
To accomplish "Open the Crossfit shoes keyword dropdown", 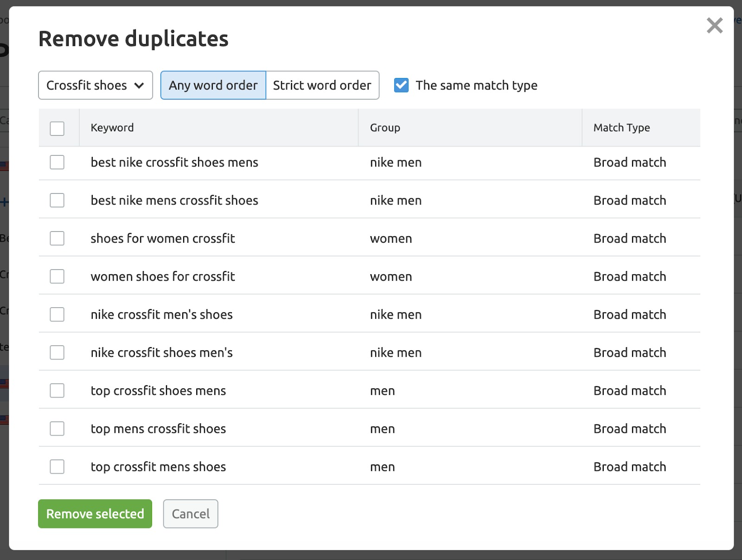I will [x=95, y=85].
